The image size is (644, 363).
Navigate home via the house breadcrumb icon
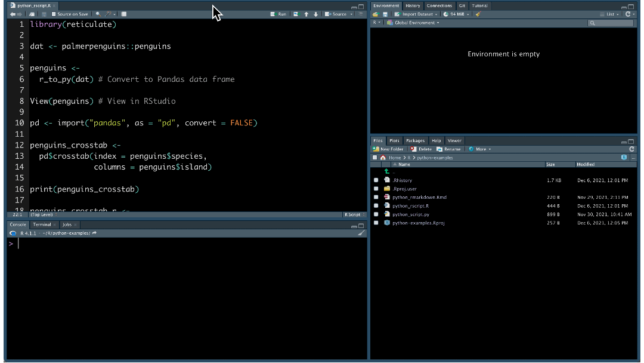click(x=383, y=158)
